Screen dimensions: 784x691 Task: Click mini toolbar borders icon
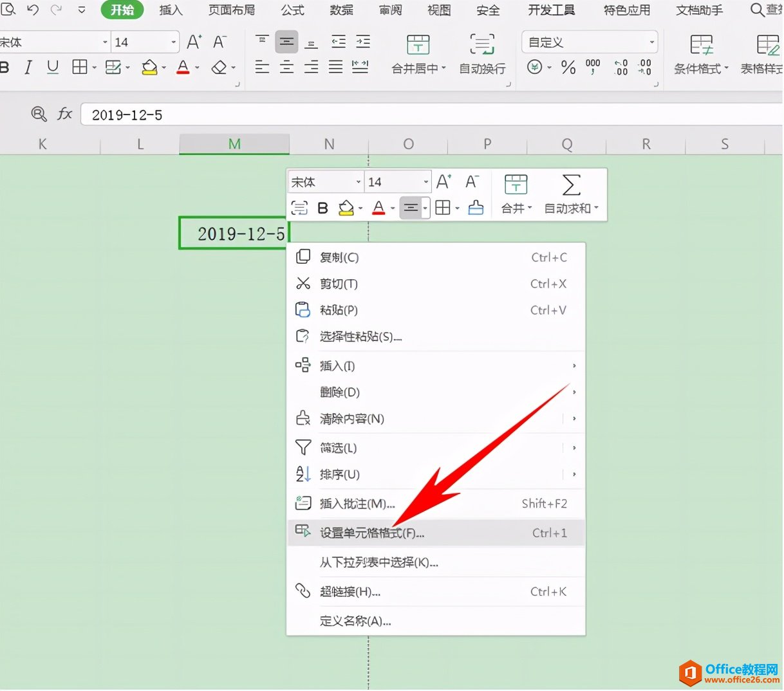pyautogui.click(x=443, y=208)
